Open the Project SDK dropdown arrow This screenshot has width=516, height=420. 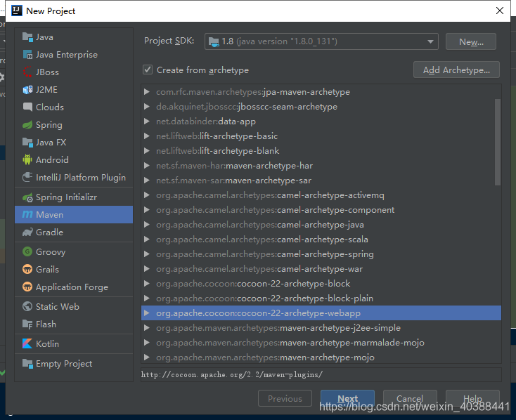(x=430, y=41)
